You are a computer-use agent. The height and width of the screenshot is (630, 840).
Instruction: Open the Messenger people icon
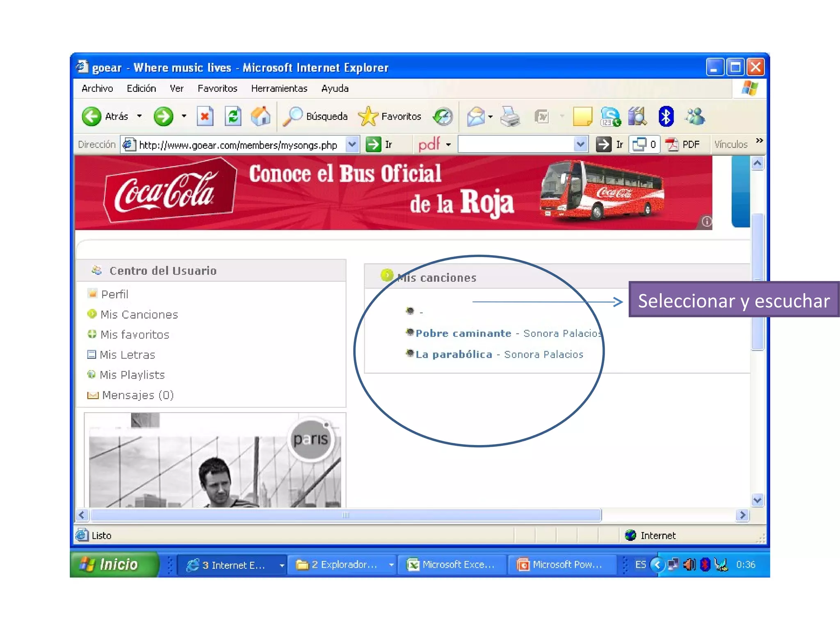[695, 116]
